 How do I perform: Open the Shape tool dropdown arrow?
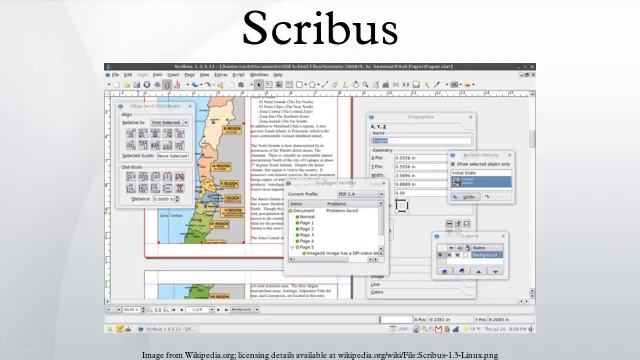[x=306, y=84]
